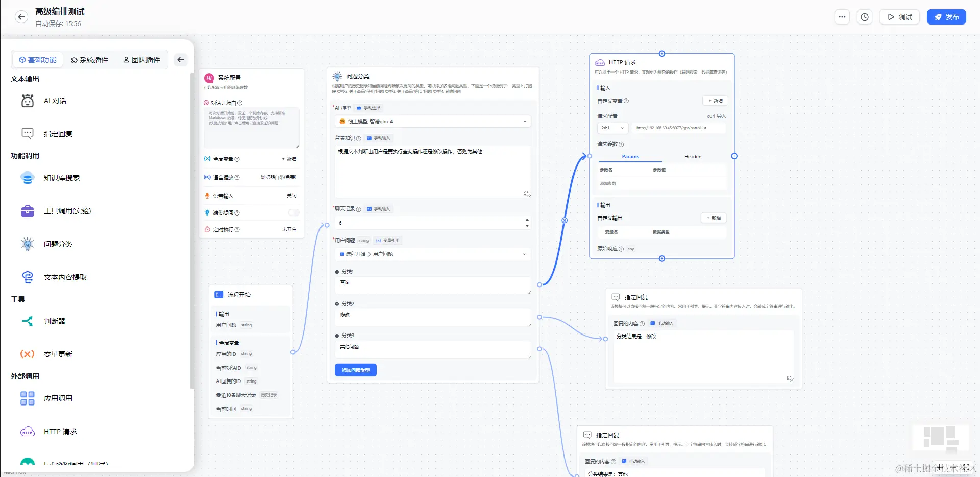Select the AI 对话 module icon
This screenshot has height=477, width=980.
tap(28, 101)
